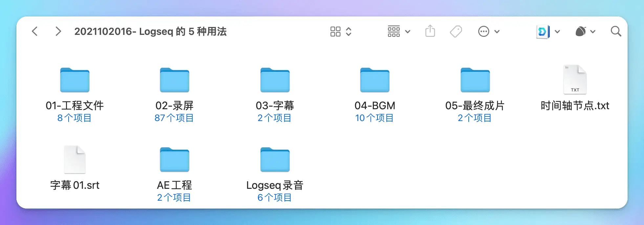Click the 时间轴节点.txt file name
Viewport: 644px width, 225px height.
575,106
